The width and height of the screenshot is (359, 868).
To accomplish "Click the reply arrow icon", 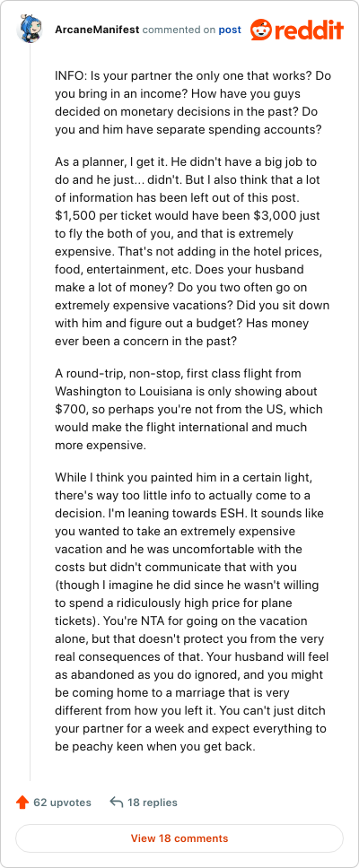I will click(117, 803).
